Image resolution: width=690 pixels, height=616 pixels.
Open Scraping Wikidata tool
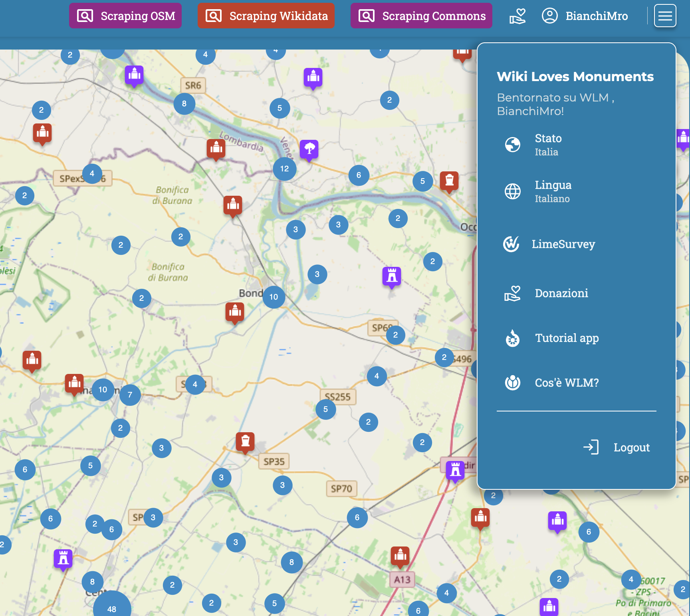(266, 16)
